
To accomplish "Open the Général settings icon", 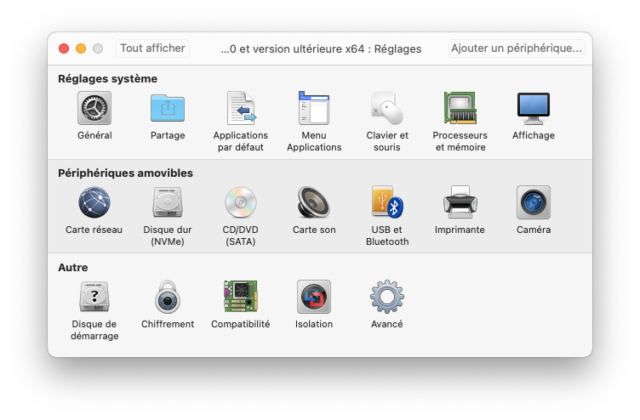I will point(94,108).
